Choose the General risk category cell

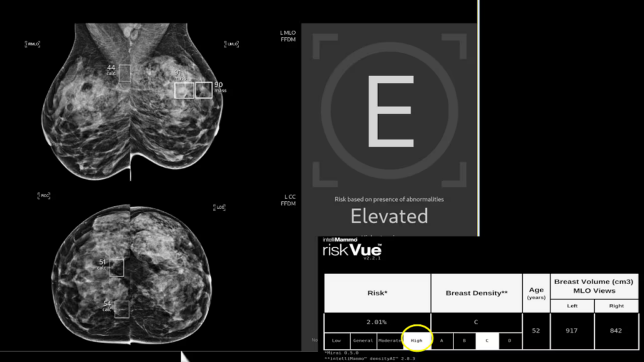coord(363,341)
